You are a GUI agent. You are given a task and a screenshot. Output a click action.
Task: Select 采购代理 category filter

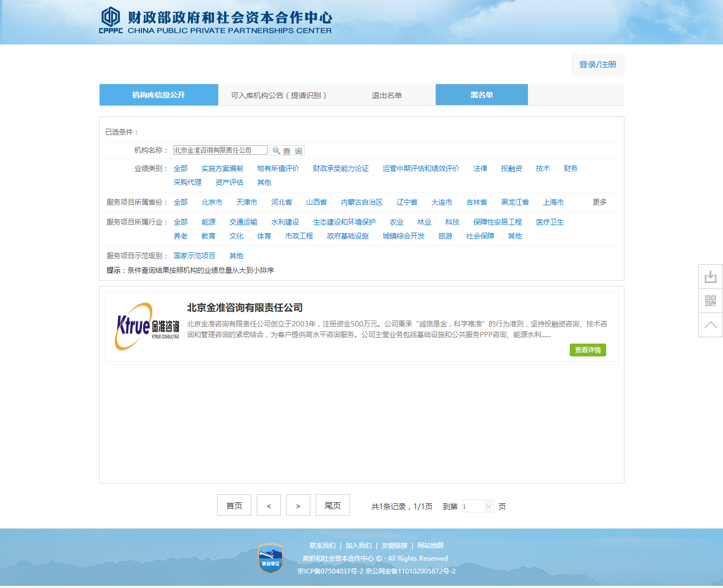point(188,182)
